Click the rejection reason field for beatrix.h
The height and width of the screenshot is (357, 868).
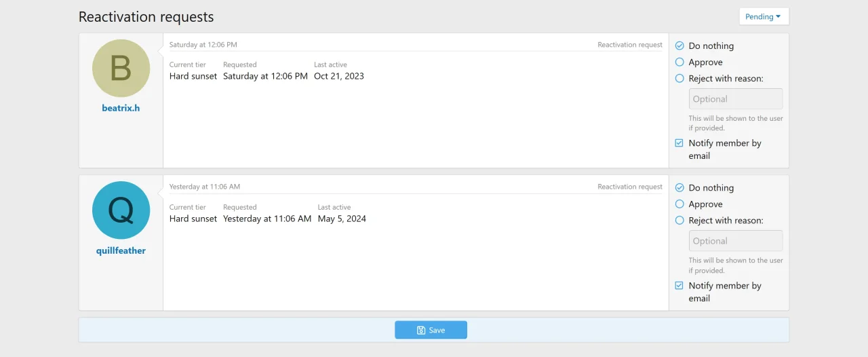pyautogui.click(x=735, y=99)
